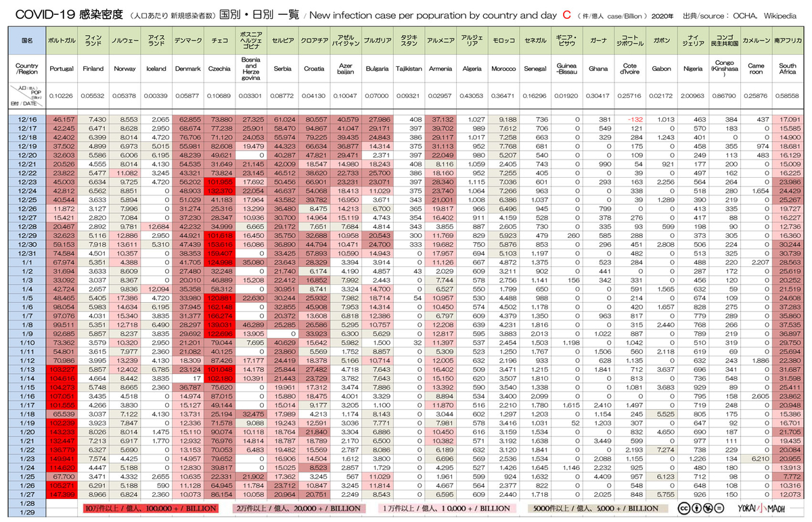This screenshot has width=812, height=522.
Task: Click Portugal's 12/16 value 46,157
Action: pyautogui.click(x=63, y=118)
